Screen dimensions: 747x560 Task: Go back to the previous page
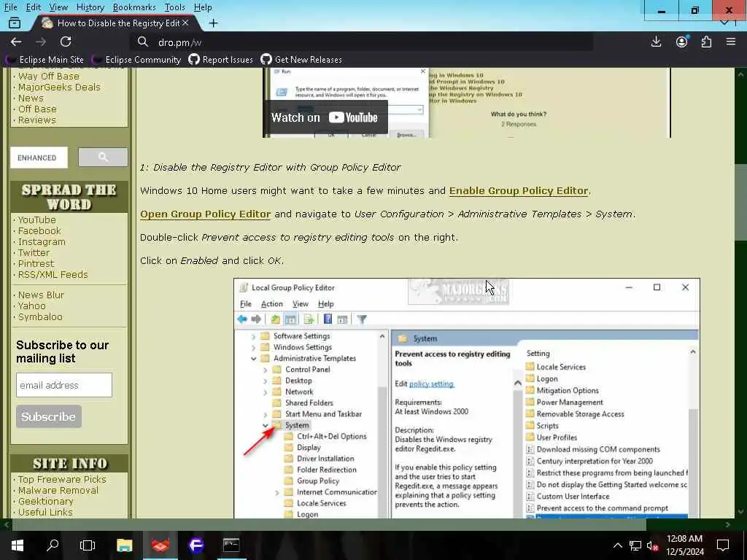pos(16,42)
